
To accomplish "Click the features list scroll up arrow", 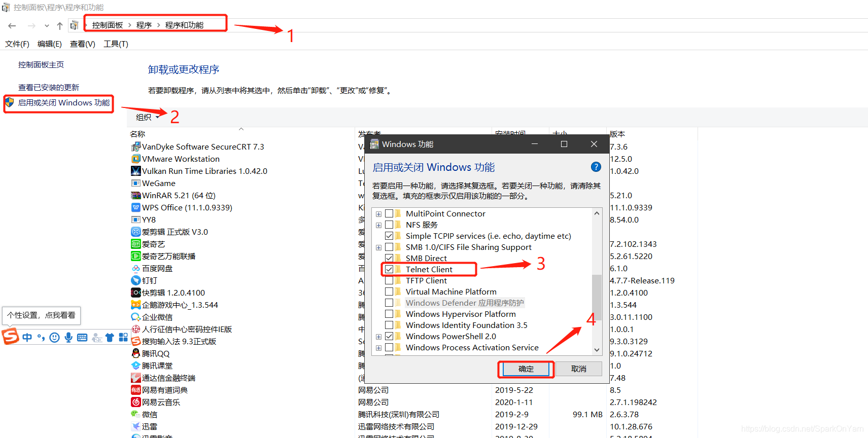I will [597, 213].
